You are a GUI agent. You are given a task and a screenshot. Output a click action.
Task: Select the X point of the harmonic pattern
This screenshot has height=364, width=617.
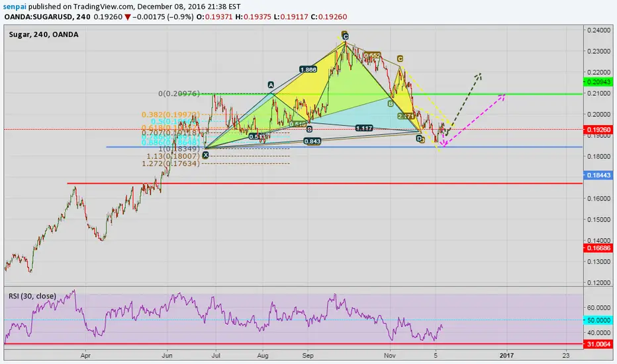[205, 155]
